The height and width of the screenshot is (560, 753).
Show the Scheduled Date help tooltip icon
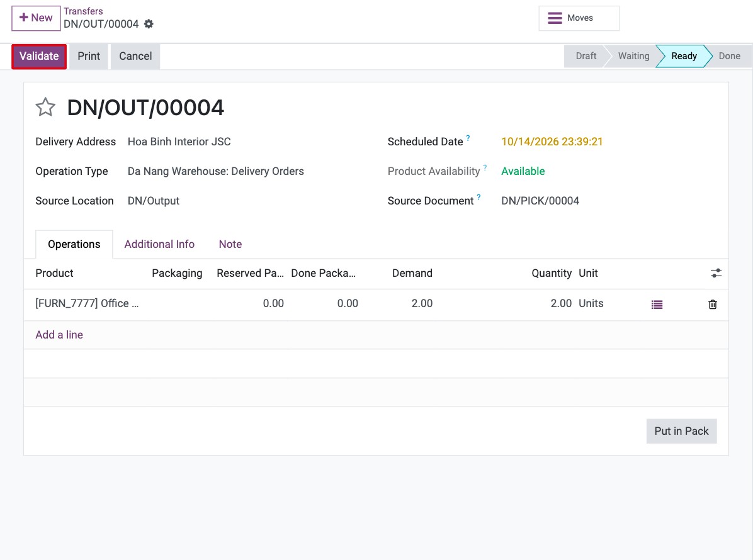pyautogui.click(x=468, y=138)
